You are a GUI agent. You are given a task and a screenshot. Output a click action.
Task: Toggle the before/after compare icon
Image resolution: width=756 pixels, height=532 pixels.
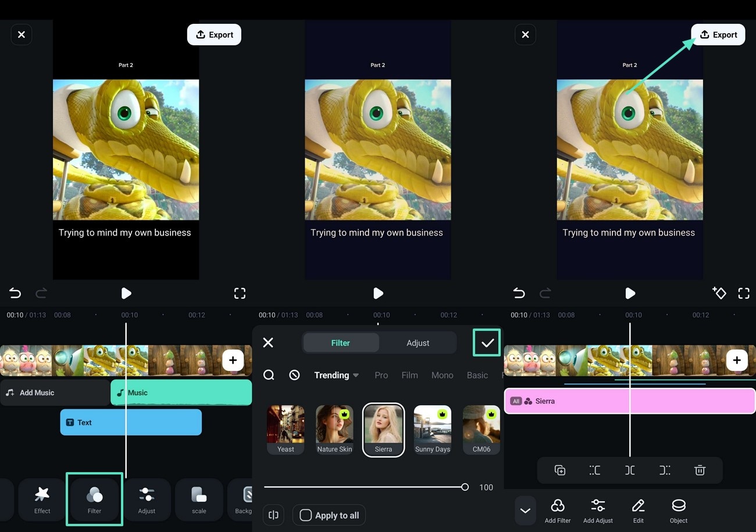[x=273, y=515]
